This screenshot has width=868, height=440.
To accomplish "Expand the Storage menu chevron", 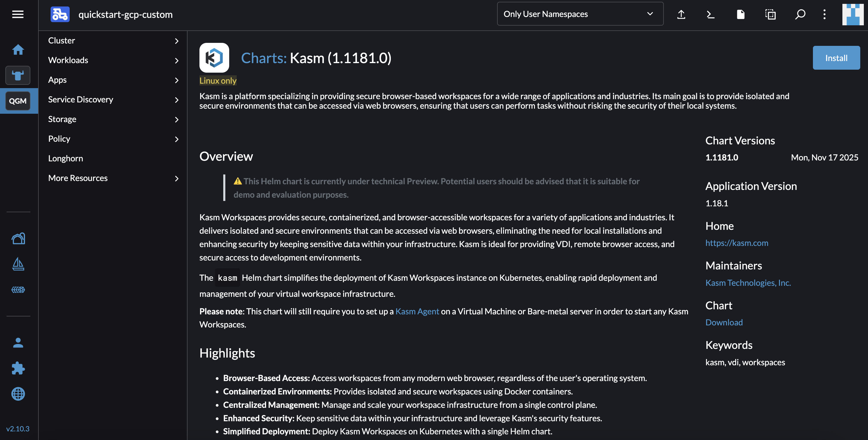I will pos(177,119).
